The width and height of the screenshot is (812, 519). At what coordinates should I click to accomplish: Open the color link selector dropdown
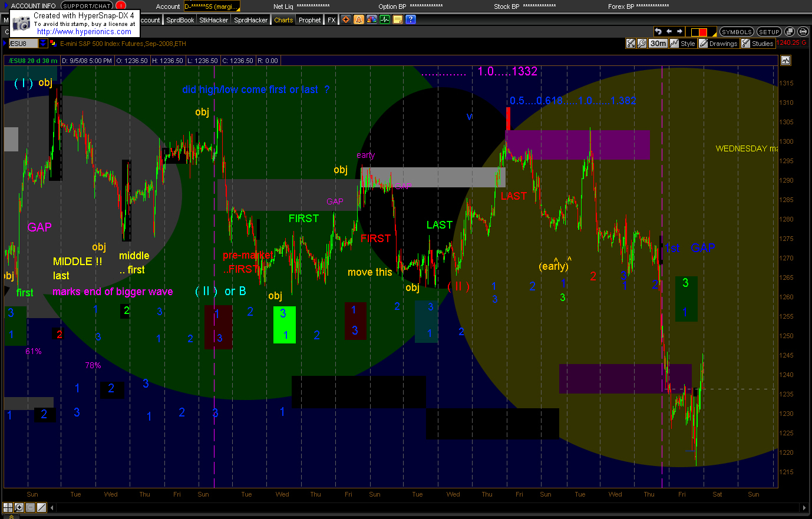pos(702,32)
